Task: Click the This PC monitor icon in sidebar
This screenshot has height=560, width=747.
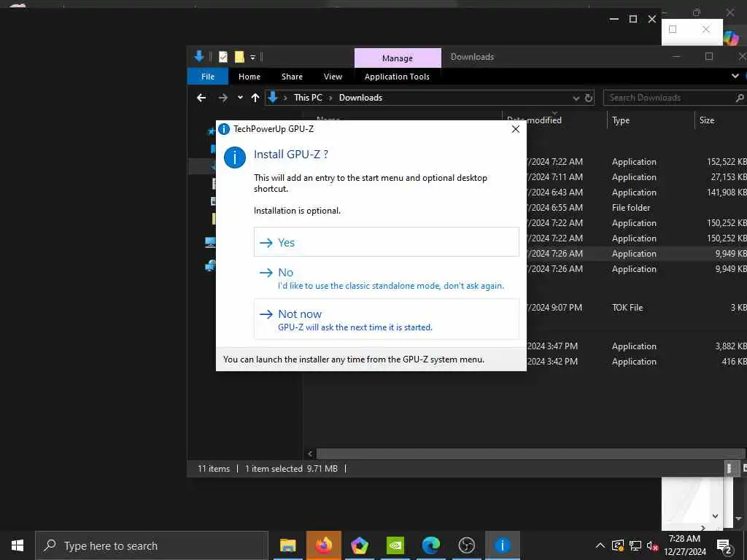Action: 210,242
